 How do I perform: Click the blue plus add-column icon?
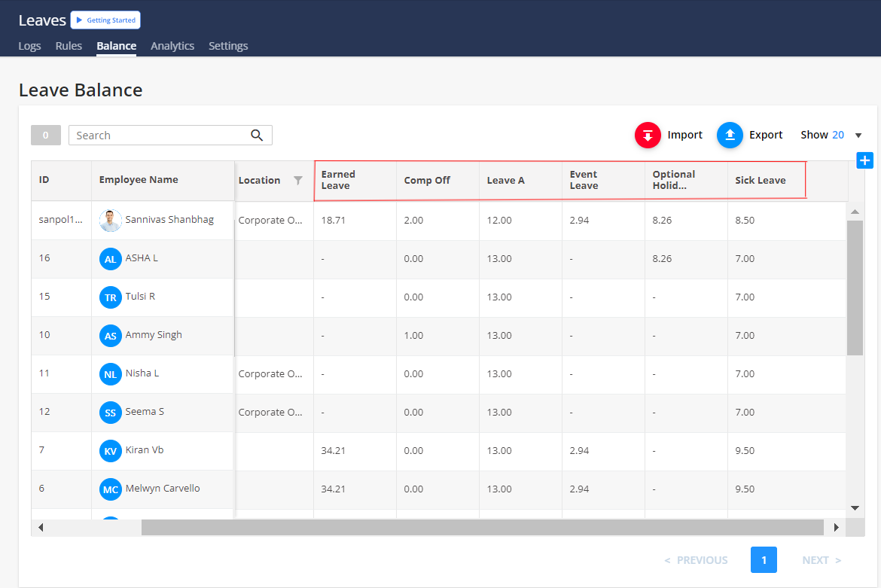(864, 160)
